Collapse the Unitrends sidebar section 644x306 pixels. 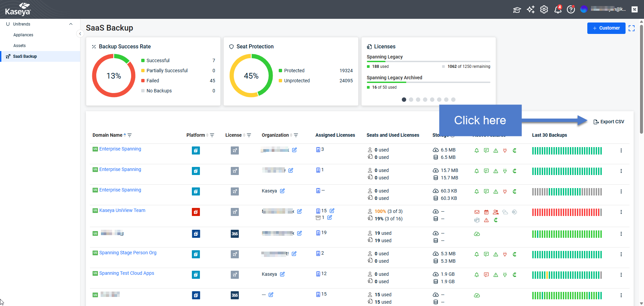(71, 24)
